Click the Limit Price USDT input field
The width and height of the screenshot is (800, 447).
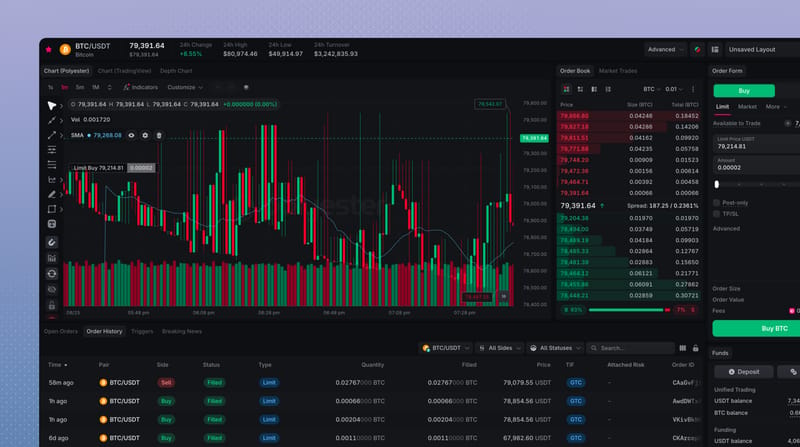click(x=756, y=143)
